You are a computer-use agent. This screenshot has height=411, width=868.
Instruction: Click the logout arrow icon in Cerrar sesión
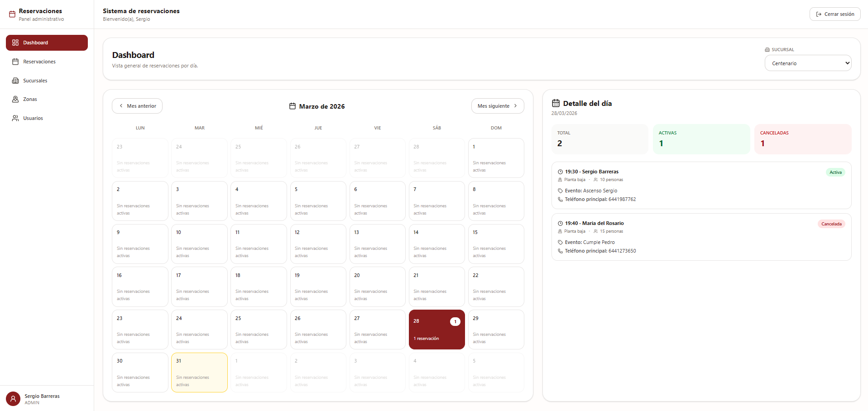819,14
